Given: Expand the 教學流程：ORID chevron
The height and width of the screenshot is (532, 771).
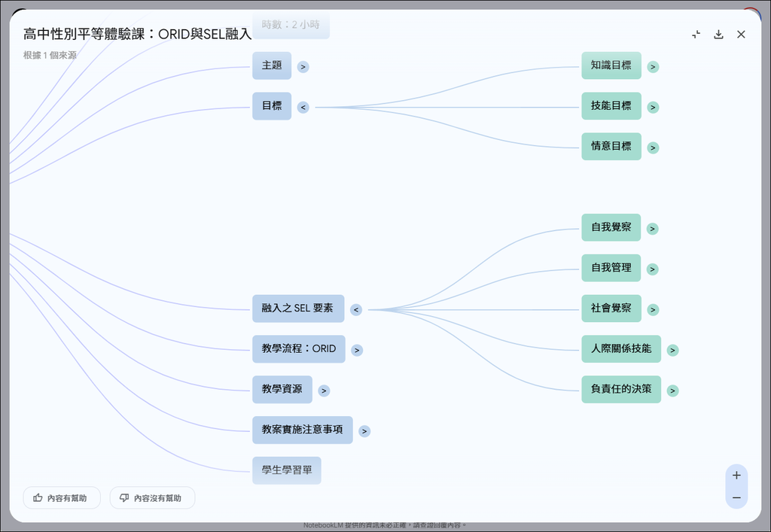Looking at the screenshot, I should tap(357, 350).
